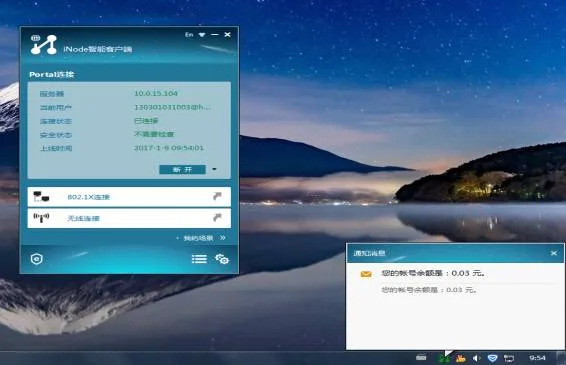Select the server address 10.0.15.104
This screenshot has height=365, width=566.
(x=156, y=94)
